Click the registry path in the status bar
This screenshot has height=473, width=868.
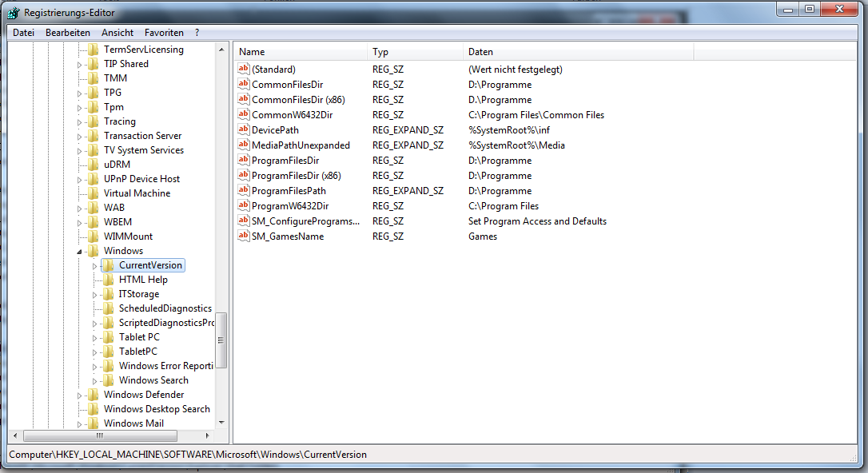pos(188,454)
